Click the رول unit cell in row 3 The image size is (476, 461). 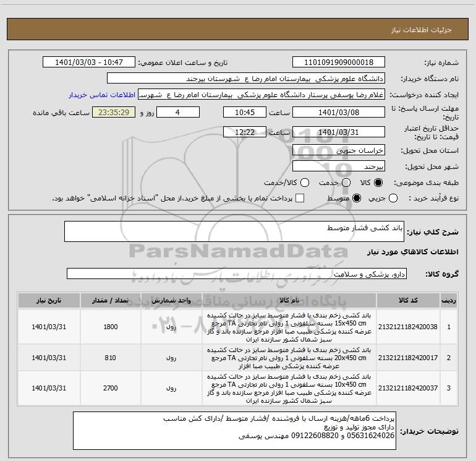(171, 389)
